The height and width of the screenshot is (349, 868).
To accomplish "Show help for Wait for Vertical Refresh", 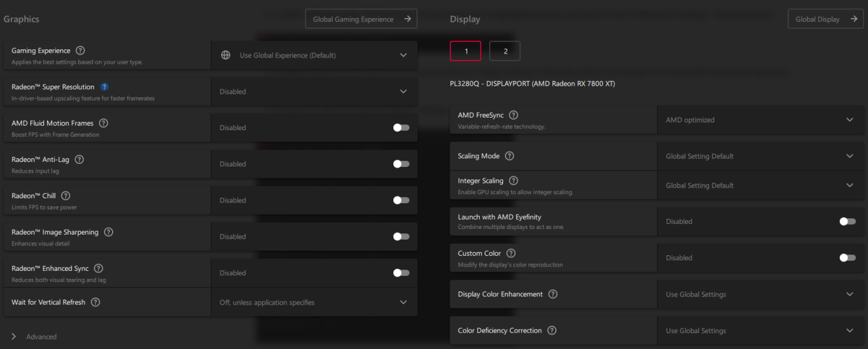I will [95, 302].
